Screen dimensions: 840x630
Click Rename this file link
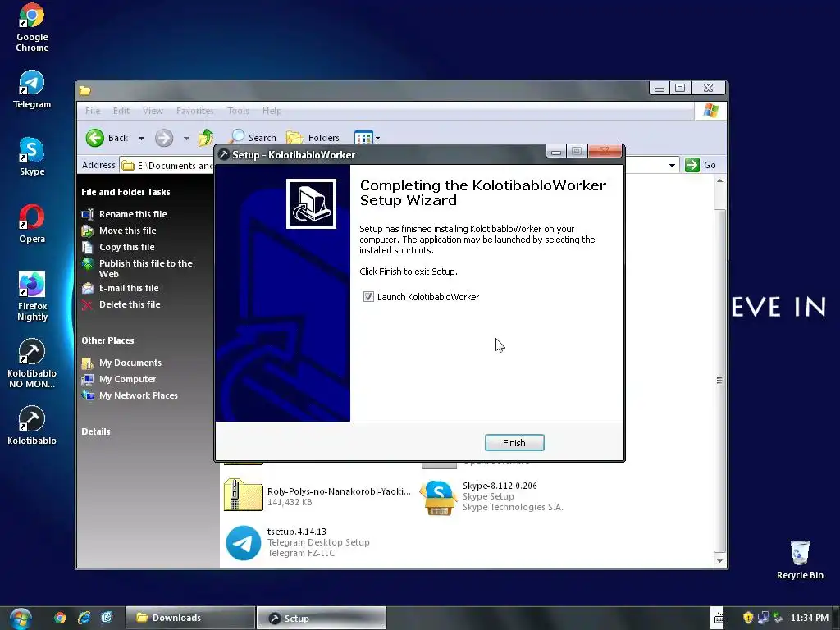pos(133,214)
